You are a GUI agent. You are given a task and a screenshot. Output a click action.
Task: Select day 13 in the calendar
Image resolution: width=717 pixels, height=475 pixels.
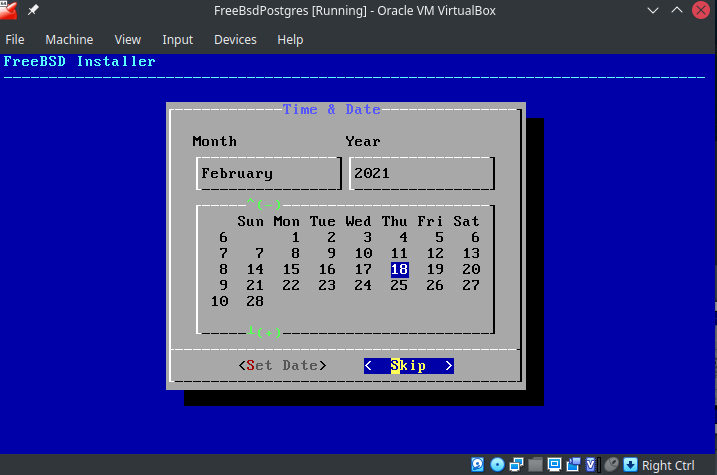pyautogui.click(x=471, y=253)
